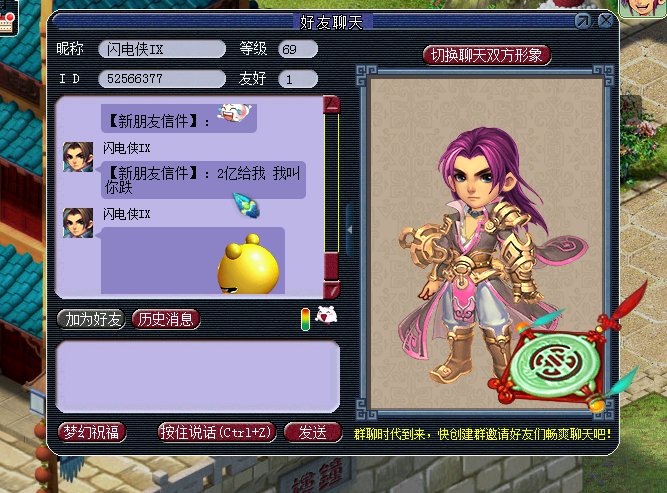Click 按住说话 (Ctrl+Z) voice button
This screenshot has height=493, width=667.
point(217,433)
